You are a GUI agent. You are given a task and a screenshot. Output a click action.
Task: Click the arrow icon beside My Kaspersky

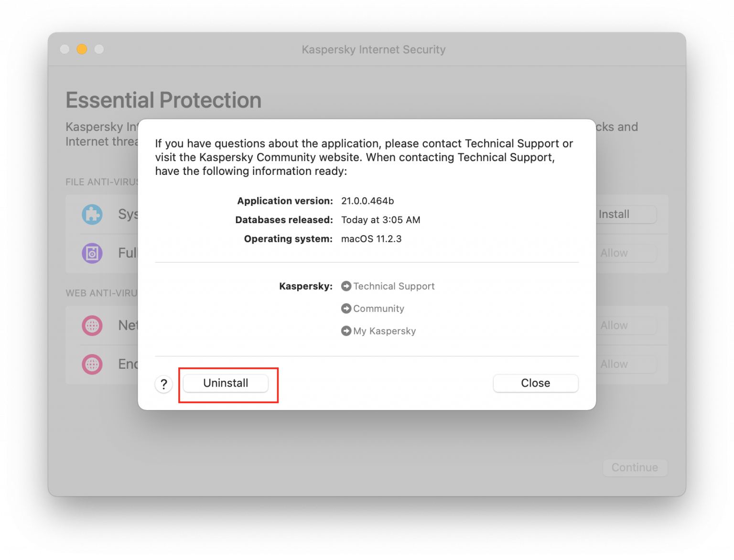tap(346, 331)
